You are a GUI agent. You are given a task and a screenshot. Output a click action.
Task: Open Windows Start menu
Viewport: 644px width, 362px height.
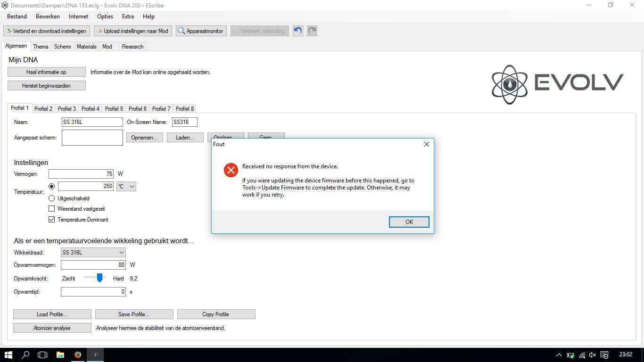point(8,354)
